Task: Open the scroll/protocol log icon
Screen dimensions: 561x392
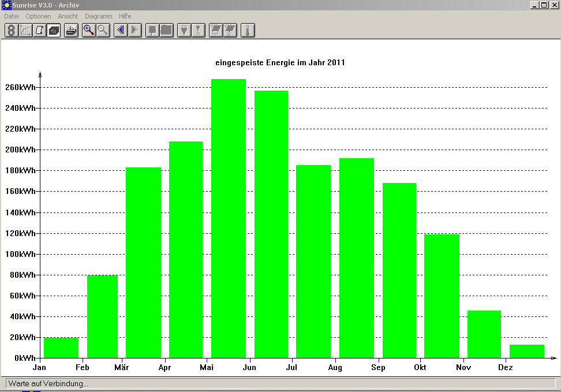Action: tap(39, 31)
